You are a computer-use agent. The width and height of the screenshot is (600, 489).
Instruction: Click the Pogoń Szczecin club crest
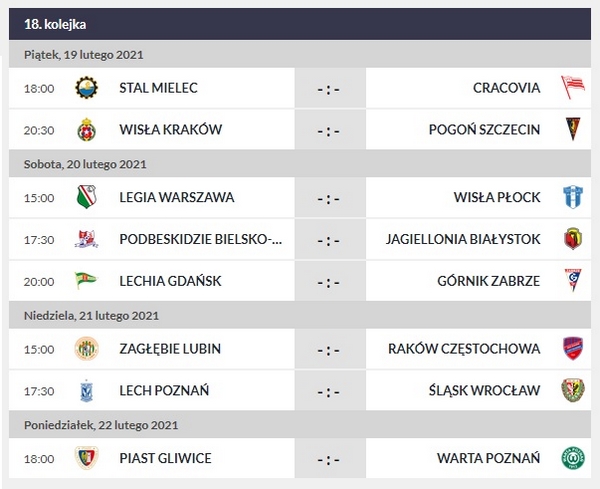572,130
